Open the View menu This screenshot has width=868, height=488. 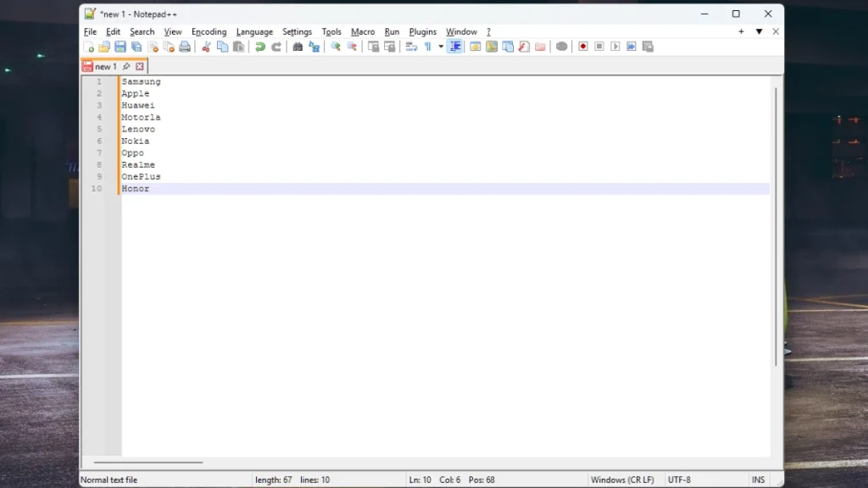pos(173,31)
